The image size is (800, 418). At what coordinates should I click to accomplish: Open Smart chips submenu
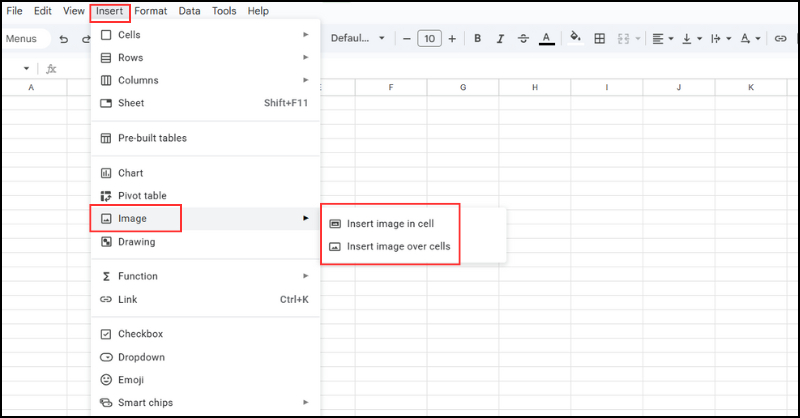pyautogui.click(x=206, y=403)
